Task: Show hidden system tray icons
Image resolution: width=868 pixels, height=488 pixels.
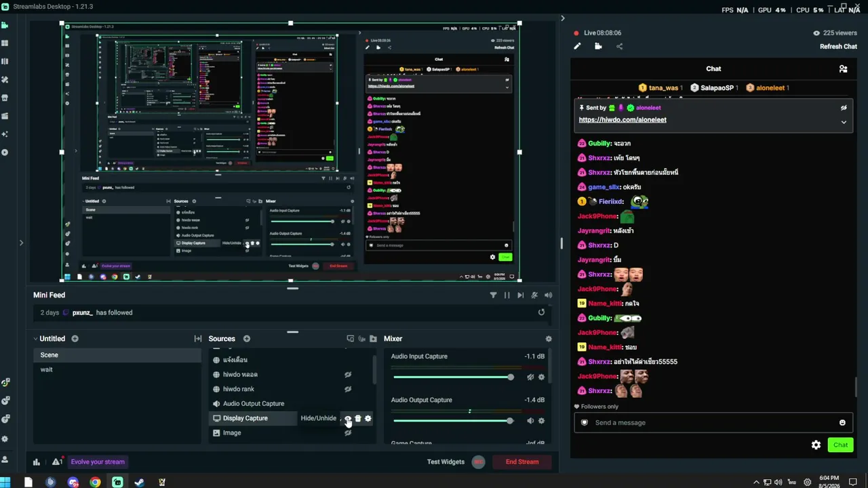Action: click(x=757, y=483)
